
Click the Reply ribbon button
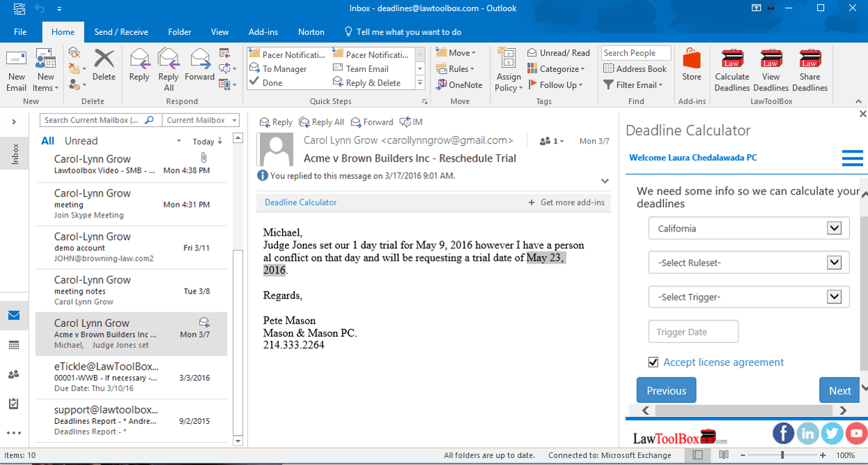139,65
